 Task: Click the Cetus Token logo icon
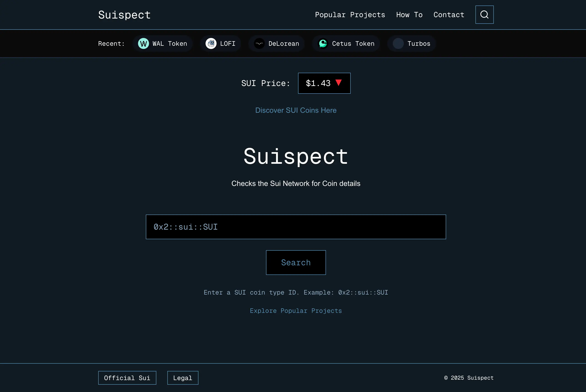323,43
